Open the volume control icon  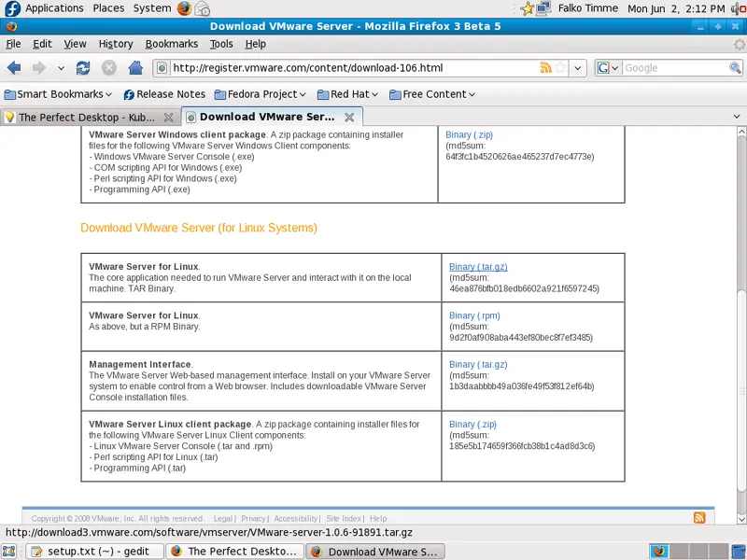pos(739,8)
